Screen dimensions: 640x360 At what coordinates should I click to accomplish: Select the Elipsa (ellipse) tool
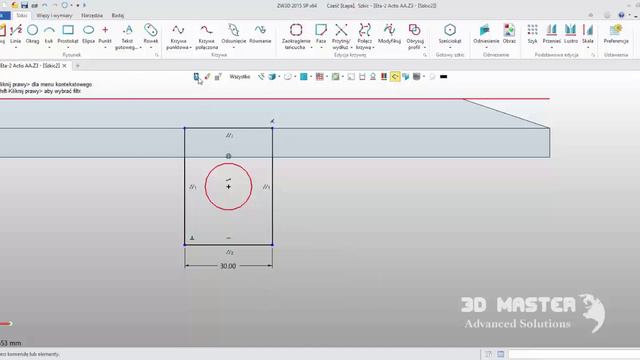tap(88, 33)
